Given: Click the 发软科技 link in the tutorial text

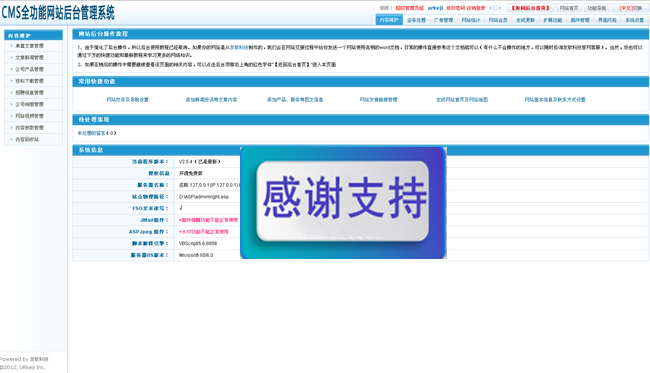Looking at the screenshot, I should pyautogui.click(x=239, y=48).
